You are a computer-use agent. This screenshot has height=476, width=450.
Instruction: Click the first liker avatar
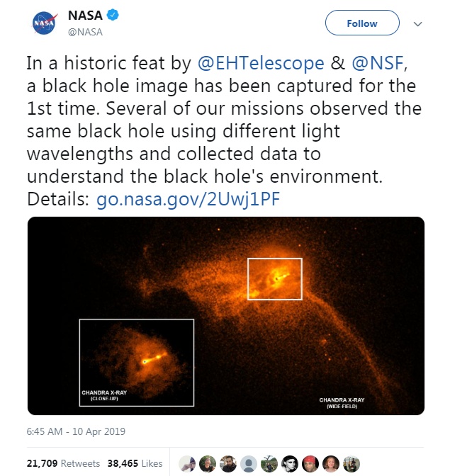coord(186,463)
